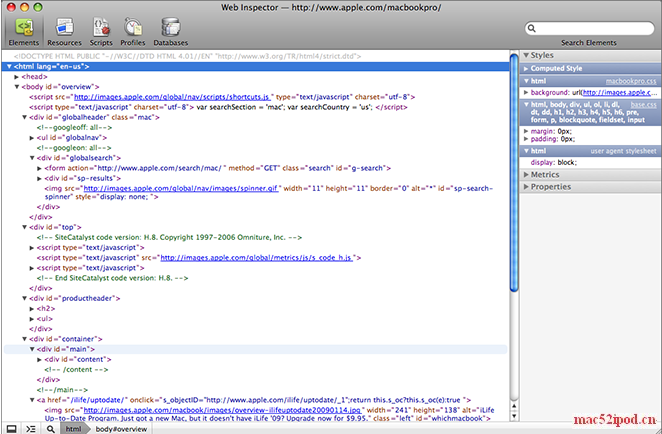Viewport: 662px width, 434px height.
Task: Toggle dock-to-window icon in status bar
Action: pos(11,429)
